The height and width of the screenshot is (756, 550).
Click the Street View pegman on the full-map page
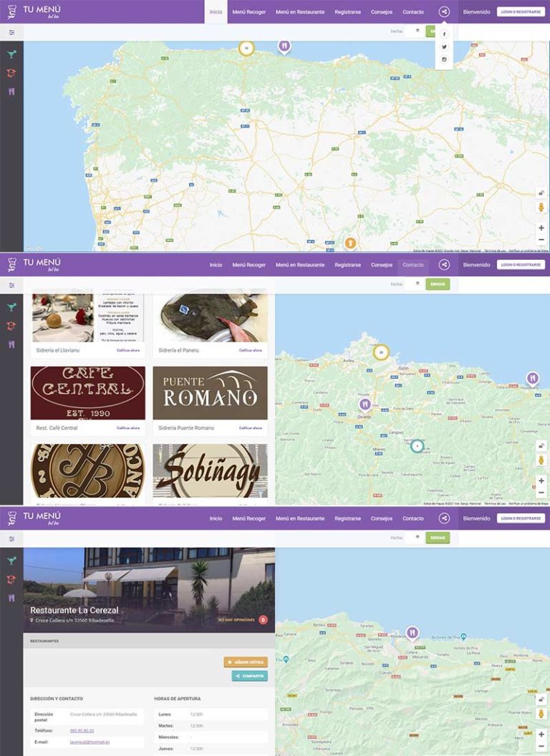[541, 208]
